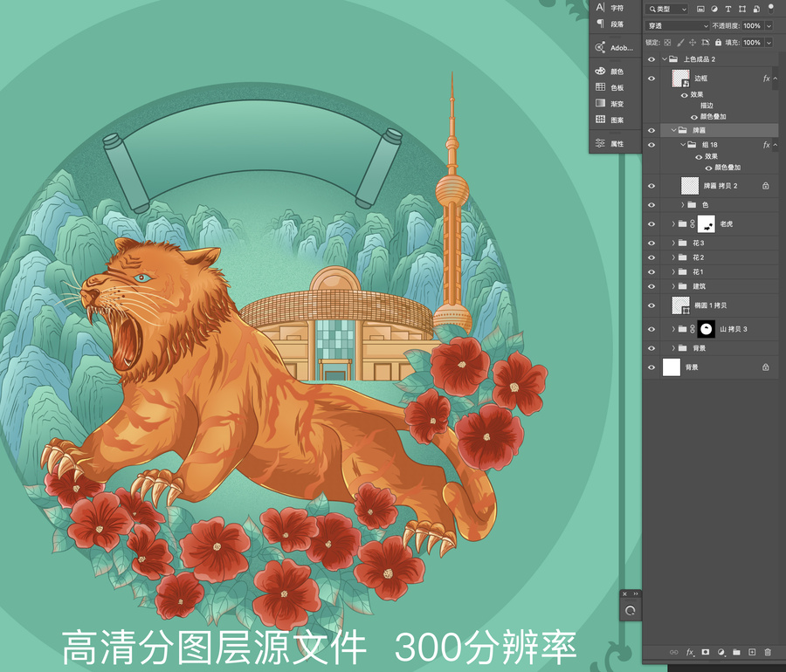Toggle visibility of 牌匾 group
Image resolution: width=786 pixels, height=672 pixels.
pyautogui.click(x=652, y=130)
